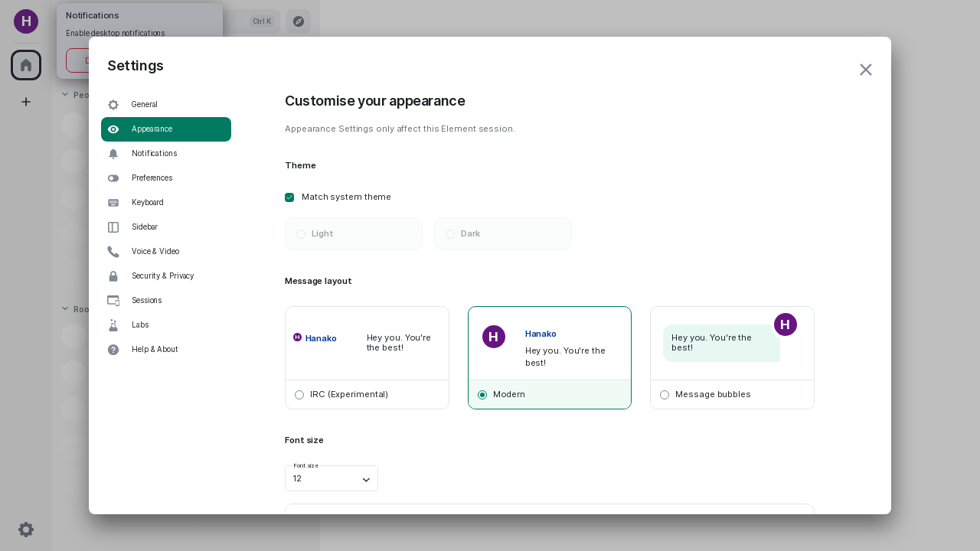Uncheck Match system theme checkbox
980x551 pixels.
point(289,197)
